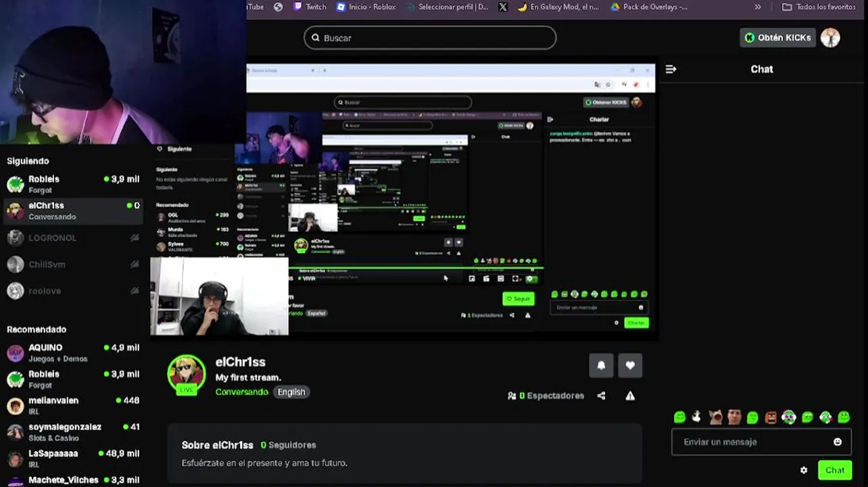Click the notification bell for elChr1ss
The height and width of the screenshot is (487, 868).
point(601,365)
